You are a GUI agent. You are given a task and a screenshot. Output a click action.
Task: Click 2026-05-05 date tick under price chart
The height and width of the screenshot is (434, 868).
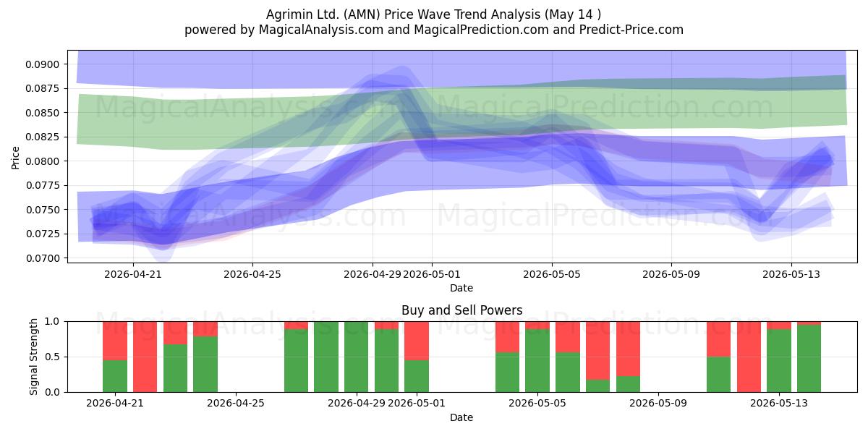coord(552,274)
